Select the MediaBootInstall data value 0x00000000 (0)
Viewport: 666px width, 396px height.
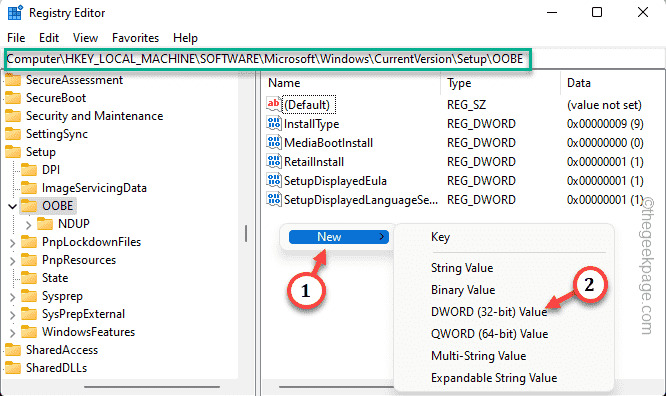[605, 143]
